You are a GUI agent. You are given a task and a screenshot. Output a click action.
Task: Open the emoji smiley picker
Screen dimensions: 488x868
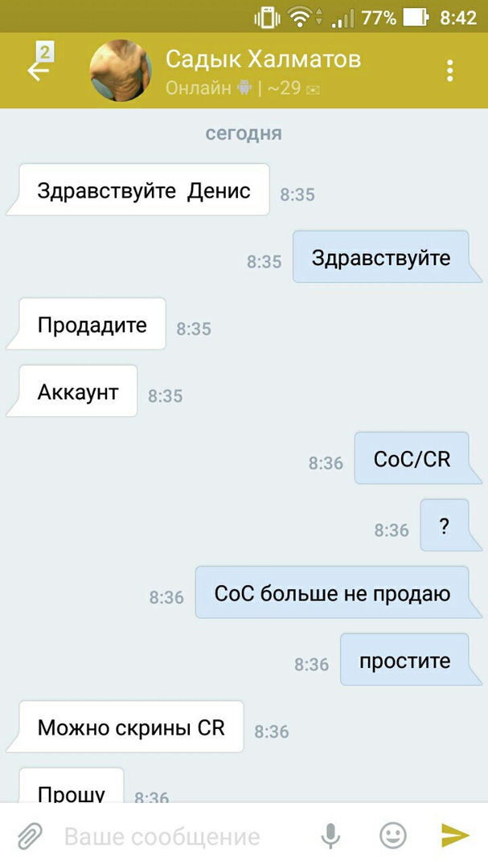pyautogui.click(x=392, y=835)
